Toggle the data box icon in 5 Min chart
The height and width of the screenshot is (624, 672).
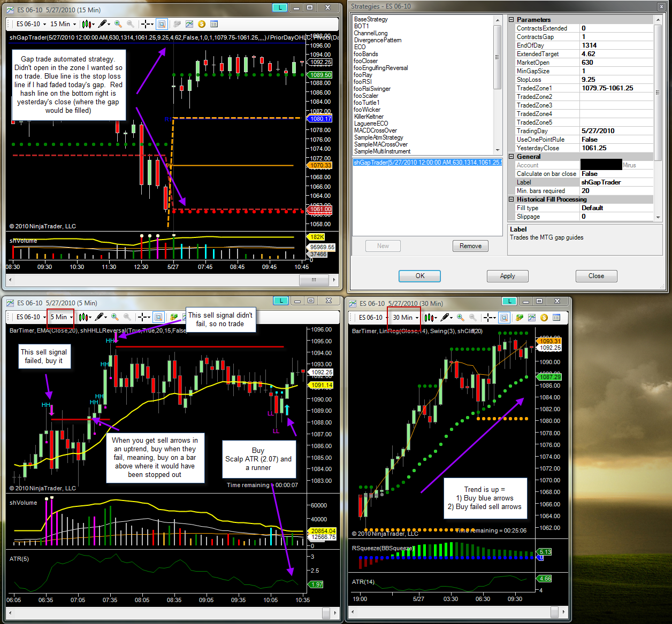[158, 317]
